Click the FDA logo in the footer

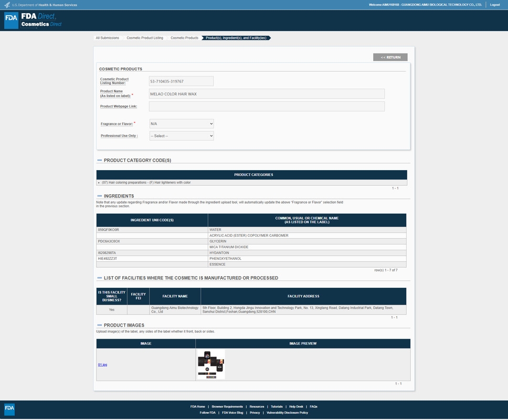point(9,408)
